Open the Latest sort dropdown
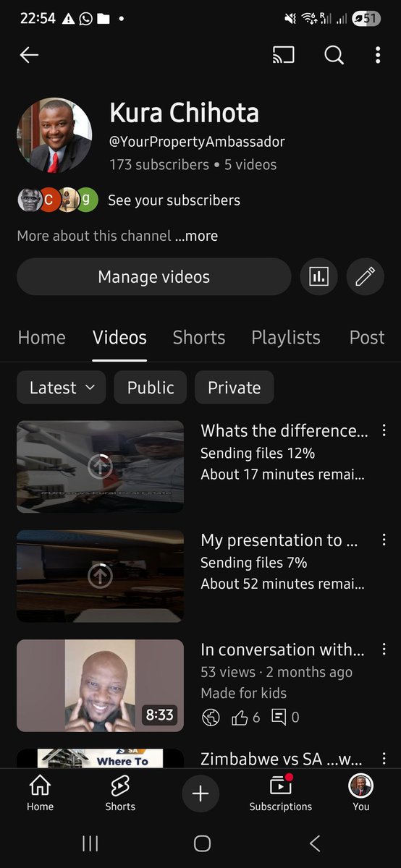Viewport: 401px width, 868px height. pos(61,388)
